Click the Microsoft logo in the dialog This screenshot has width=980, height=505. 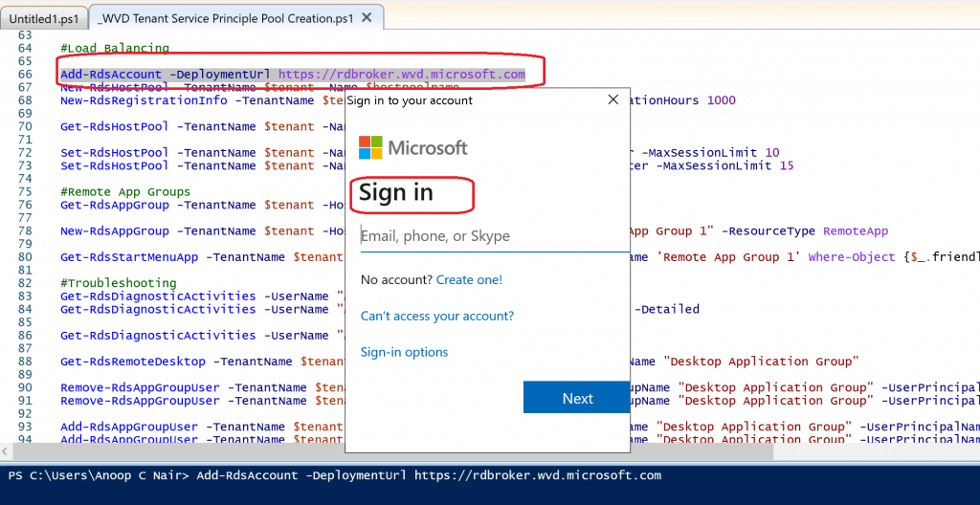pos(413,147)
